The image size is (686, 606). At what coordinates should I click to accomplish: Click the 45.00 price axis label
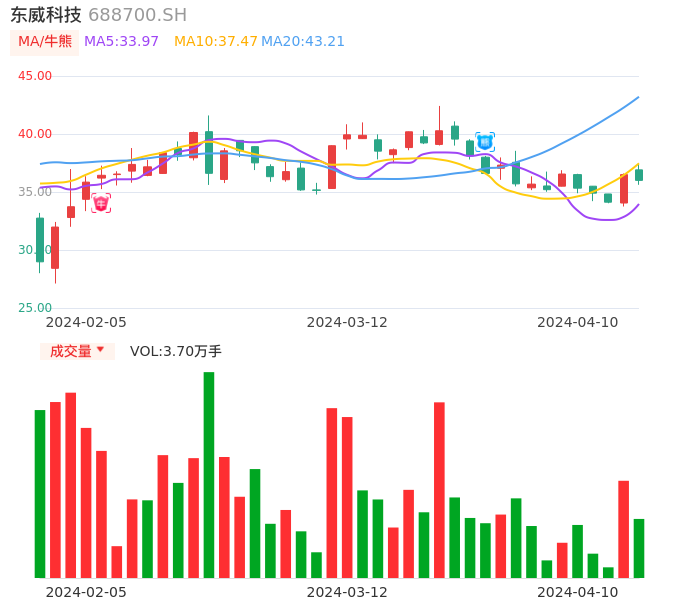point(35,76)
